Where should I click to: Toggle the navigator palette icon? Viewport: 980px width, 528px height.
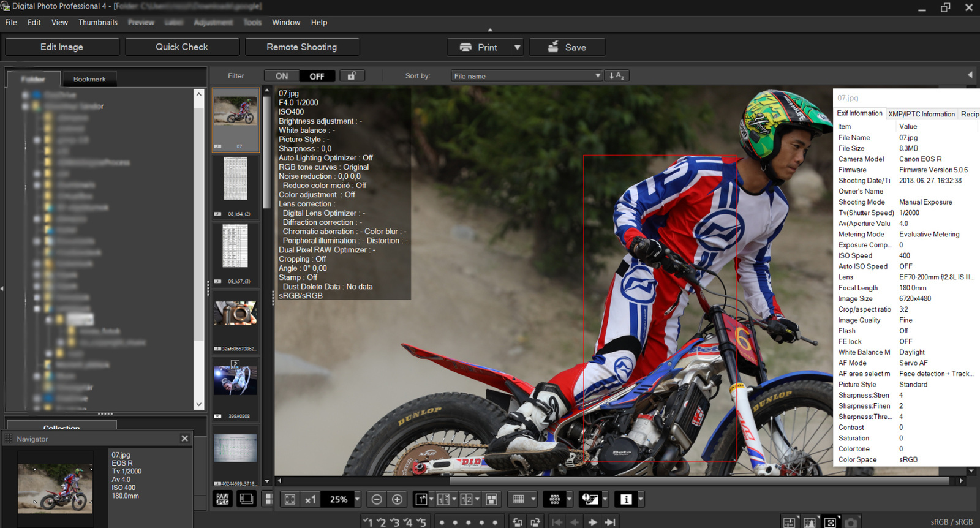pyautogui.click(x=831, y=522)
